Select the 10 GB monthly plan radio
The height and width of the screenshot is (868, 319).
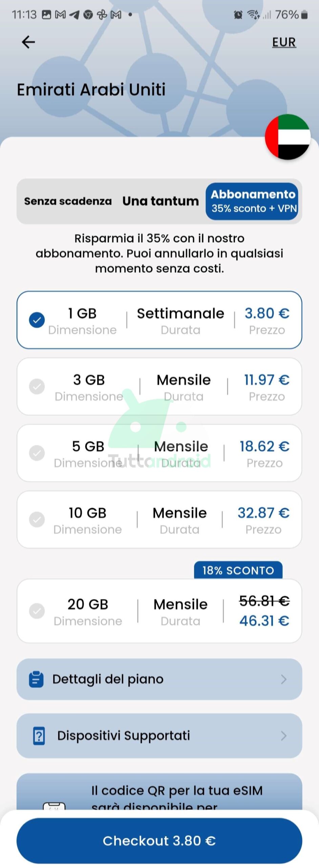point(37,519)
